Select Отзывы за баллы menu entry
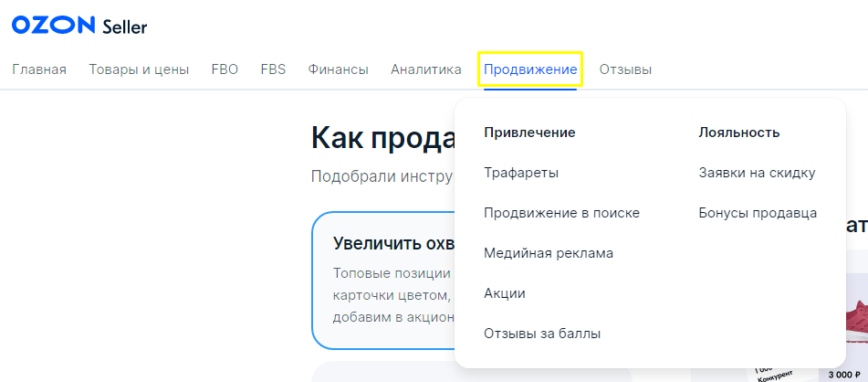This screenshot has height=382, width=868. coord(542,334)
